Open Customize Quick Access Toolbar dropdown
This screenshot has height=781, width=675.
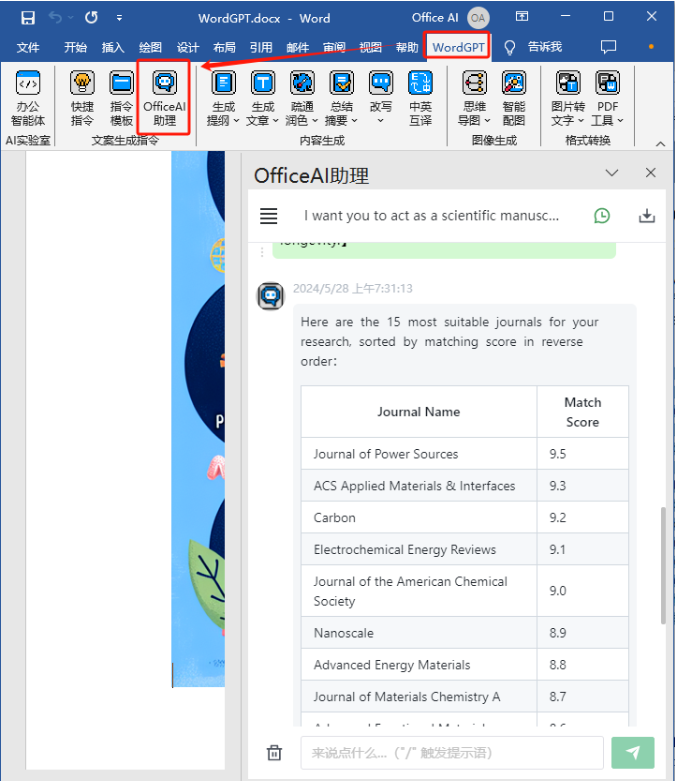pyautogui.click(x=119, y=18)
